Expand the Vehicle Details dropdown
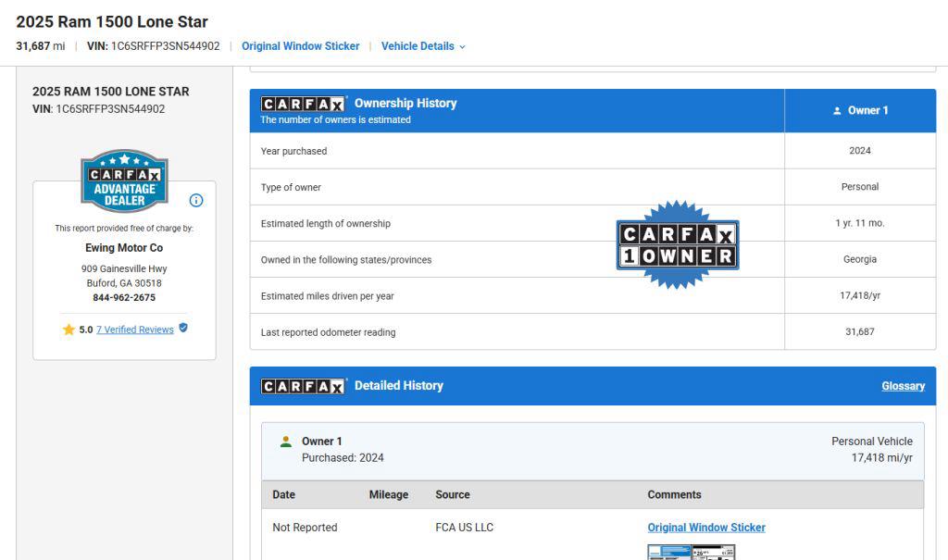948x560 pixels. point(423,46)
